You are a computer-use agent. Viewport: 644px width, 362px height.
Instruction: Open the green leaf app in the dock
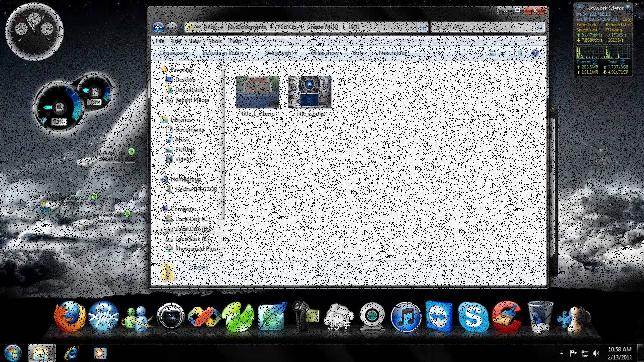coord(238,317)
